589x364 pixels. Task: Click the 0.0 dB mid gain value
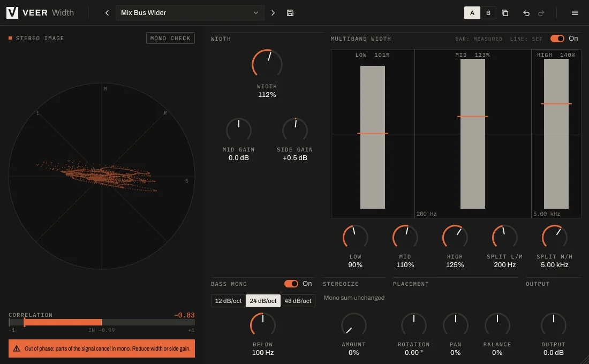[x=238, y=158]
